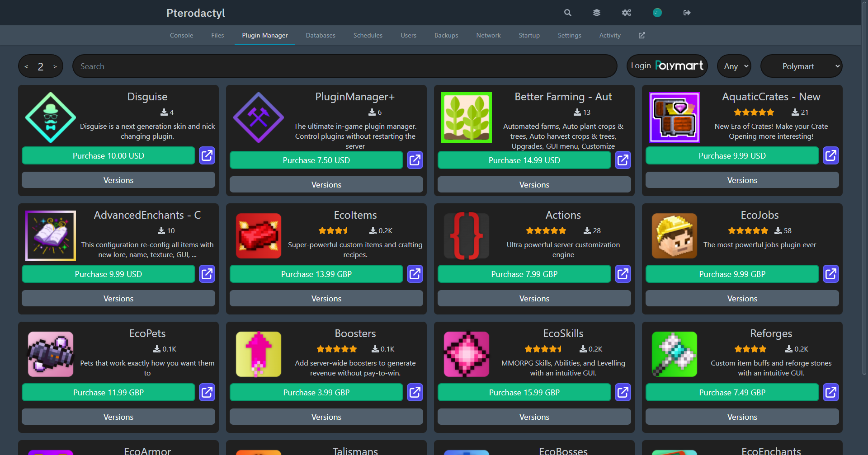This screenshot has width=868, height=455.
Task: Click the search magnifier icon in header
Action: pyautogui.click(x=568, y=13)
